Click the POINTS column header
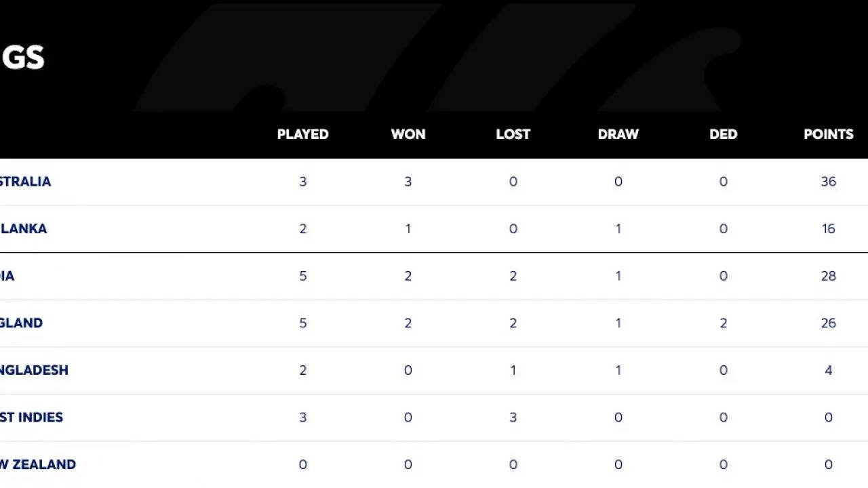This screenshot has width=868, height=488. 828,134
